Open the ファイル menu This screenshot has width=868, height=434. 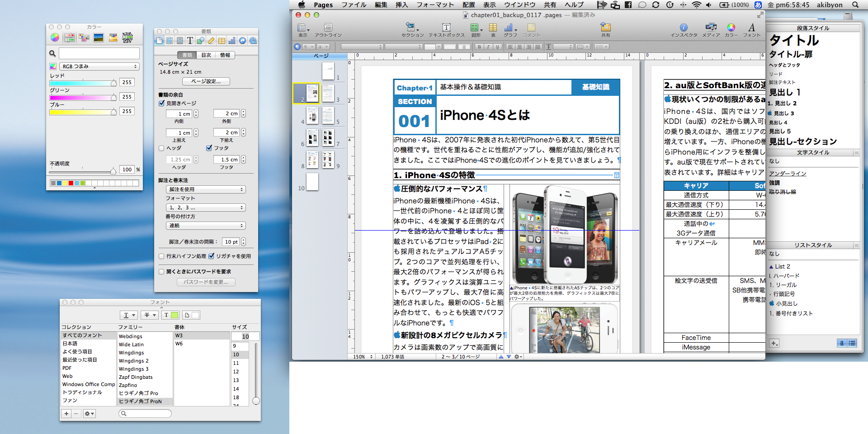tap(354, 5)
